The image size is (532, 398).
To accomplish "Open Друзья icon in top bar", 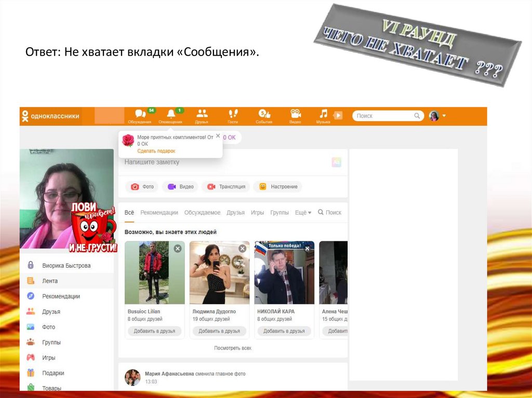I will [x=202, y=116].
